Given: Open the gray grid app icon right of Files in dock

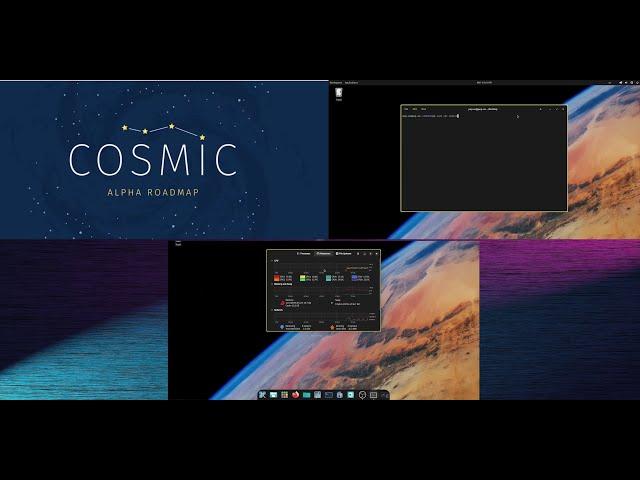Looking at the screenshot, I should (318, 395).
